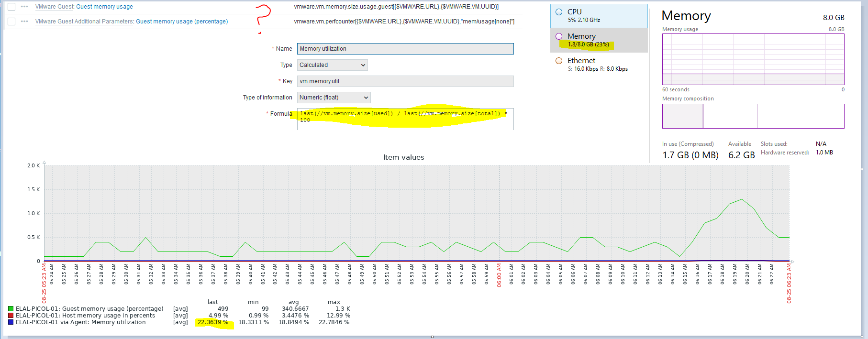This screenshot has width=868, height=339.
Task: Click the Name field containing Memory utilization
Action: pos(405,49)
